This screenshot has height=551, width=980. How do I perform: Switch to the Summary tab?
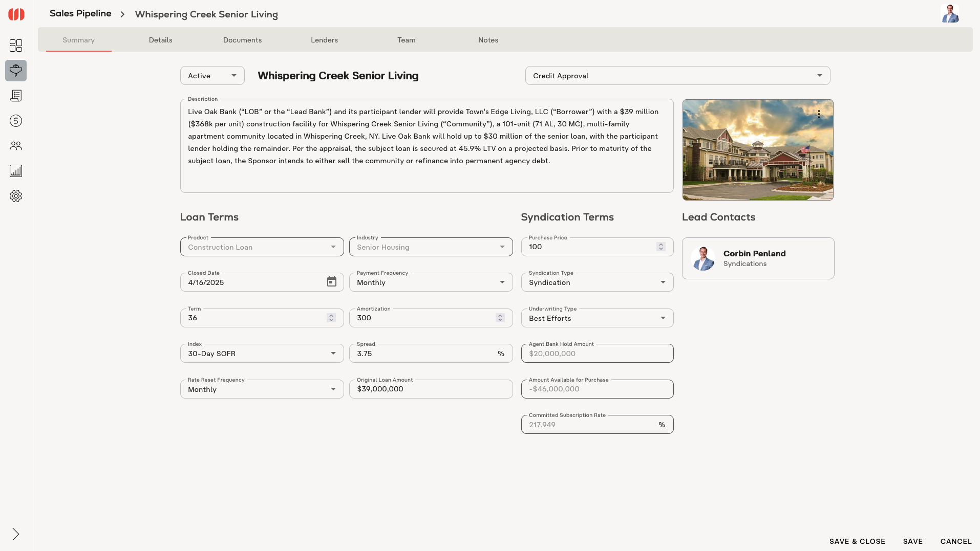pyautogui.click(x=79, y=40)
